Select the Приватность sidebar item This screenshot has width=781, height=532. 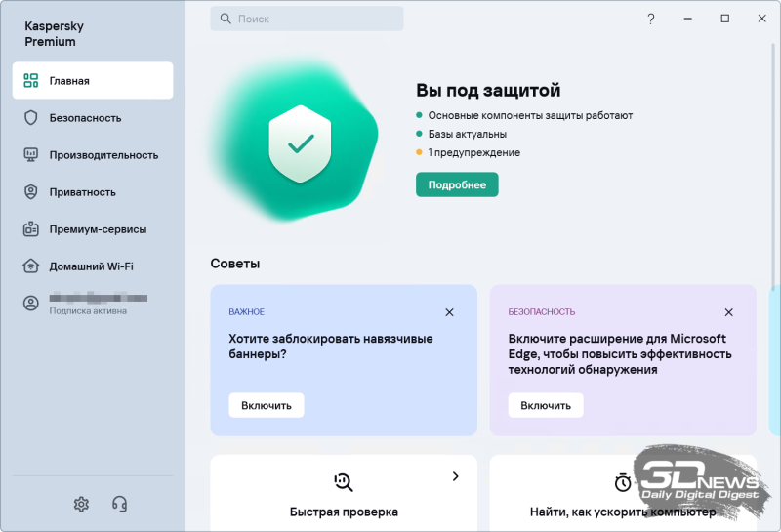[83, 192]
